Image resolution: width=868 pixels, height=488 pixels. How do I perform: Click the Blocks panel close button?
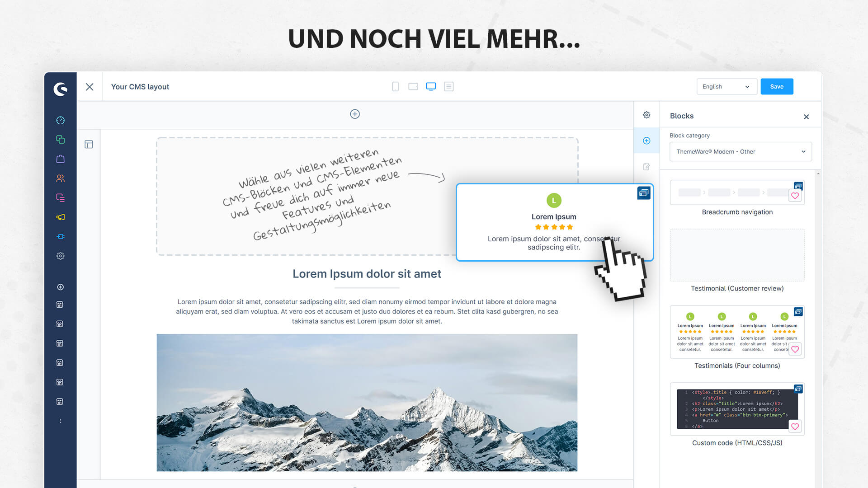[x=806, y=116]
